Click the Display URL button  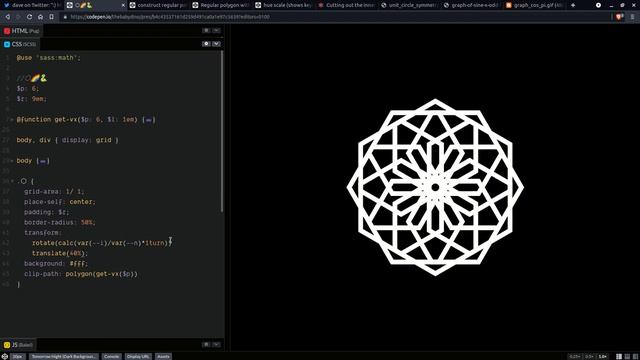click(x=138, y=356)
